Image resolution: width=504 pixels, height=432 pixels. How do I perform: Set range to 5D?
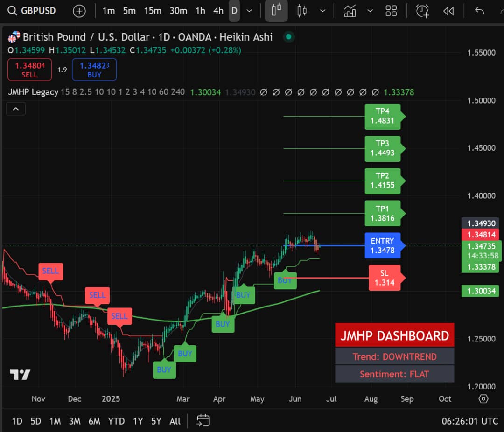pyautogui.click(x=35, y=421)
